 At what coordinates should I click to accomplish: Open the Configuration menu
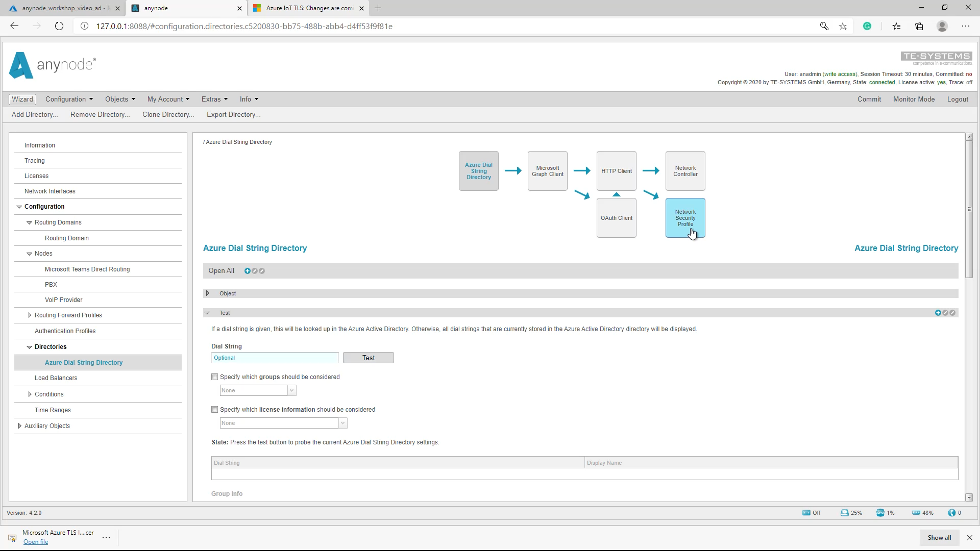point(69,99)
